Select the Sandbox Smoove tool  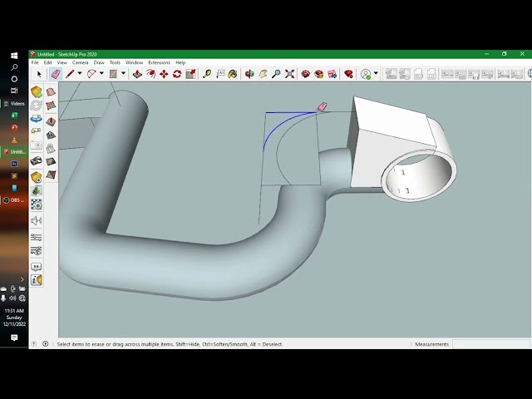(x=51, y=121)
